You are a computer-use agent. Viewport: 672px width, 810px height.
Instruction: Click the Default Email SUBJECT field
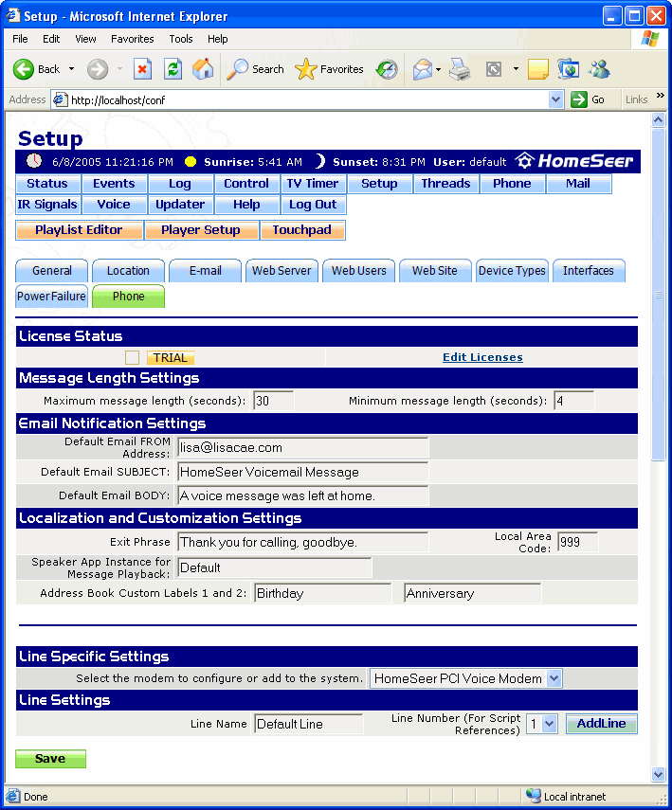tap(302, 472)
